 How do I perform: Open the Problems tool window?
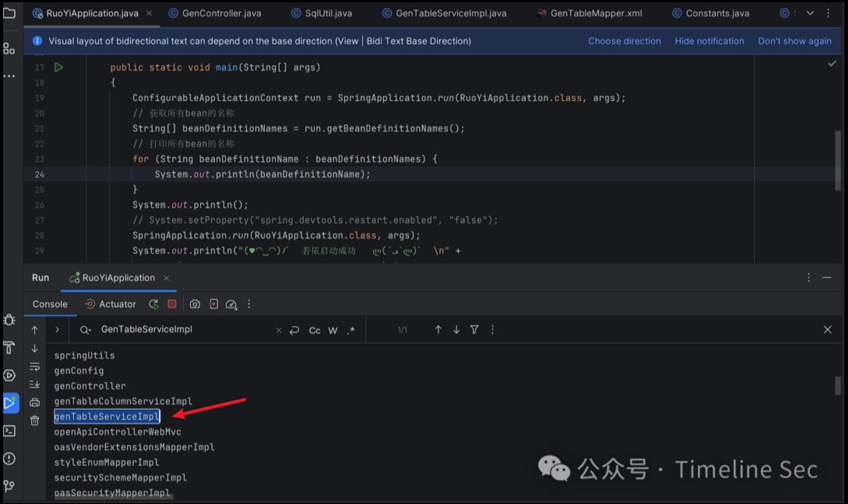point(9,459)
